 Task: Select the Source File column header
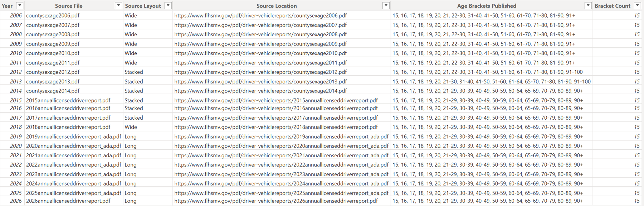coord(69,6)
